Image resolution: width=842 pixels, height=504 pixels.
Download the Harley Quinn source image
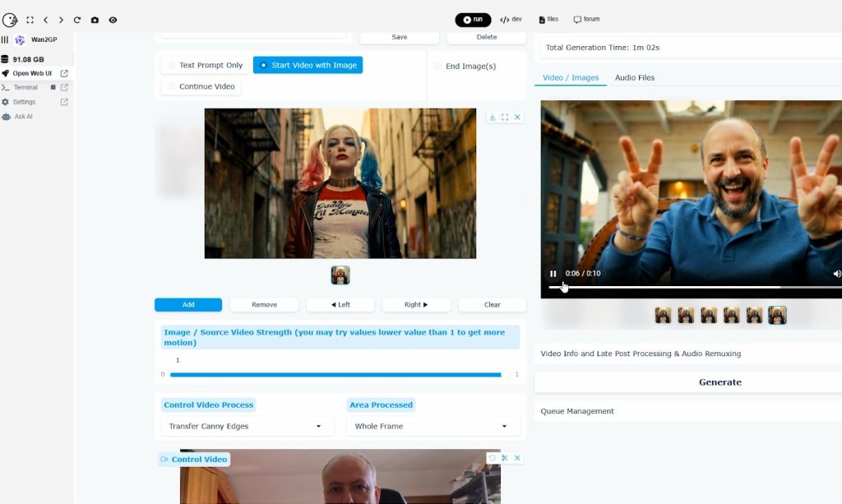pyautogui.click(x=492, y=116)
